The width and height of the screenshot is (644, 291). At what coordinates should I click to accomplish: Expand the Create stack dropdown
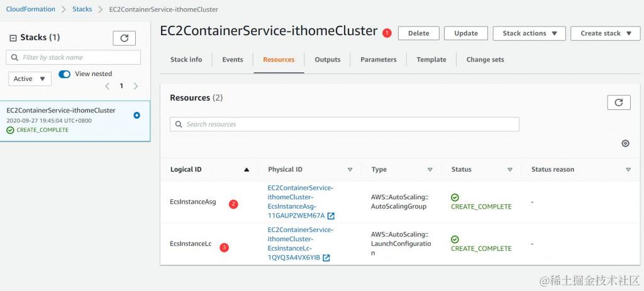[606, 33]
